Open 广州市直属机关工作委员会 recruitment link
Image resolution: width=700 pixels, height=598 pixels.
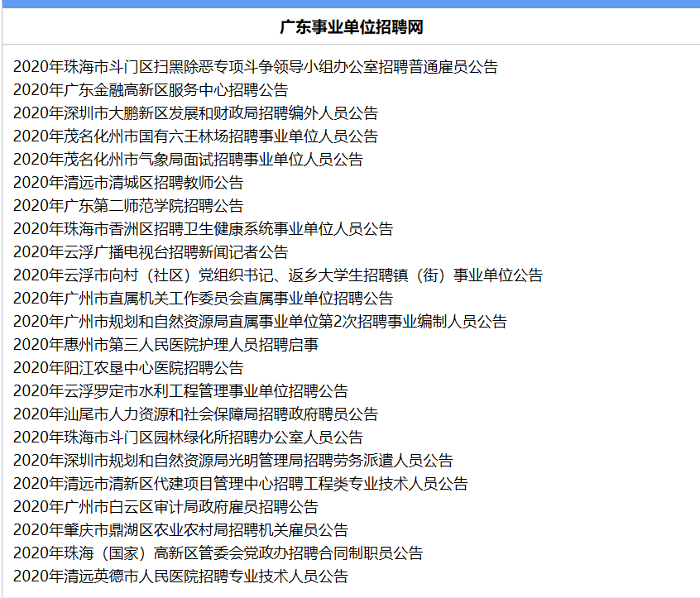[203, 299]
